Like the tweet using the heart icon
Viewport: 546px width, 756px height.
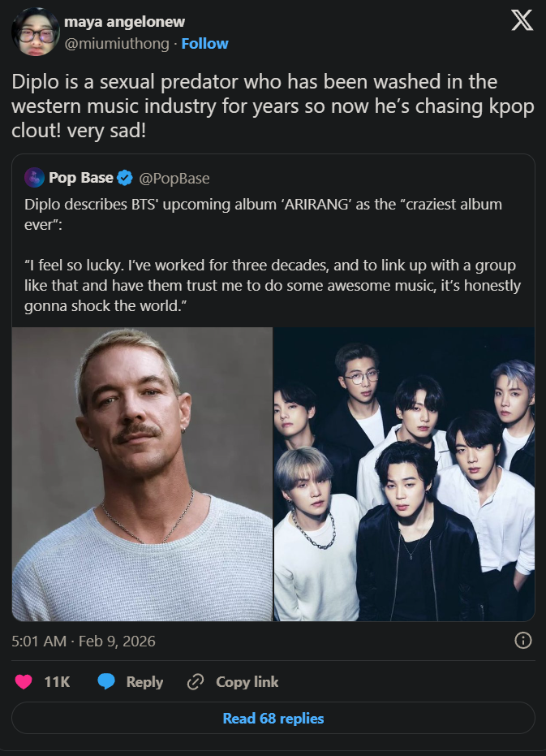[x=24, y=682]
